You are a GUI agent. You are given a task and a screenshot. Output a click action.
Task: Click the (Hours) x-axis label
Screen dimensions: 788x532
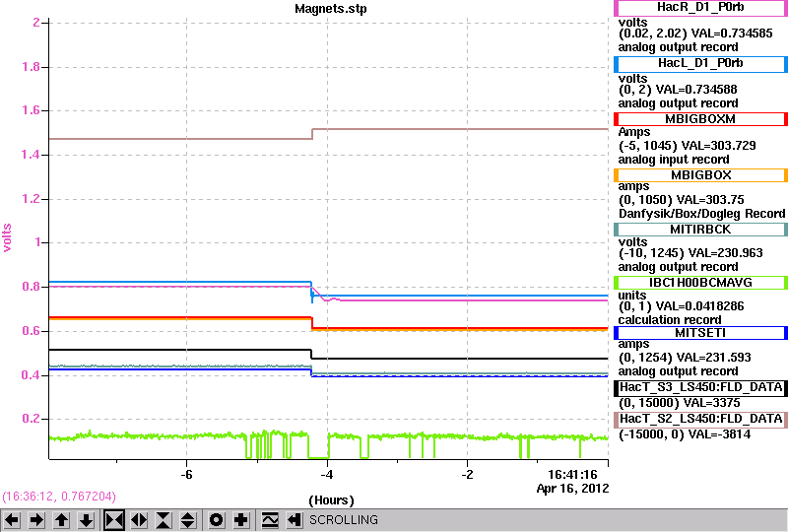coord(331,500)
